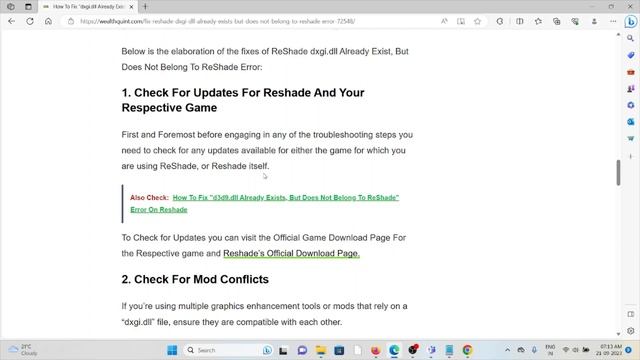Open Bing Copilot chat button
This screenshot has height=360, width=640.
(x=631, y=22)
